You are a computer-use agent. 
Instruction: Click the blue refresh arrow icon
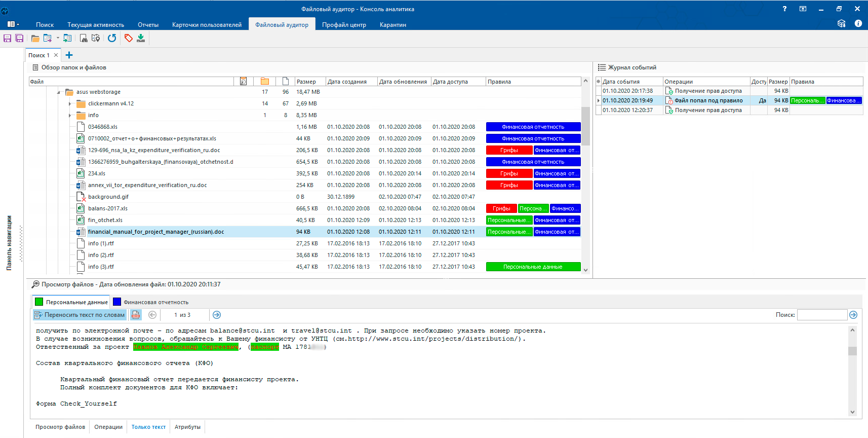click(x=112, y=38)
